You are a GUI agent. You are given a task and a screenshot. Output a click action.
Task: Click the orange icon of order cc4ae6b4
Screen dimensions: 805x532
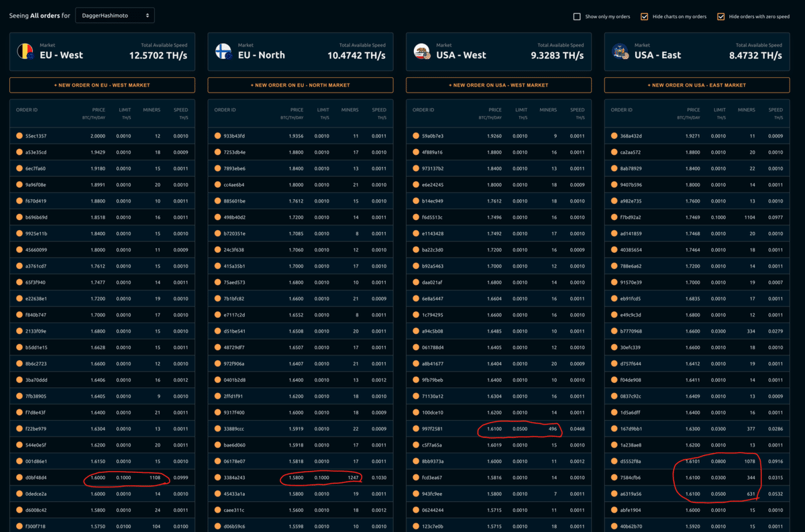coord(217,184)
